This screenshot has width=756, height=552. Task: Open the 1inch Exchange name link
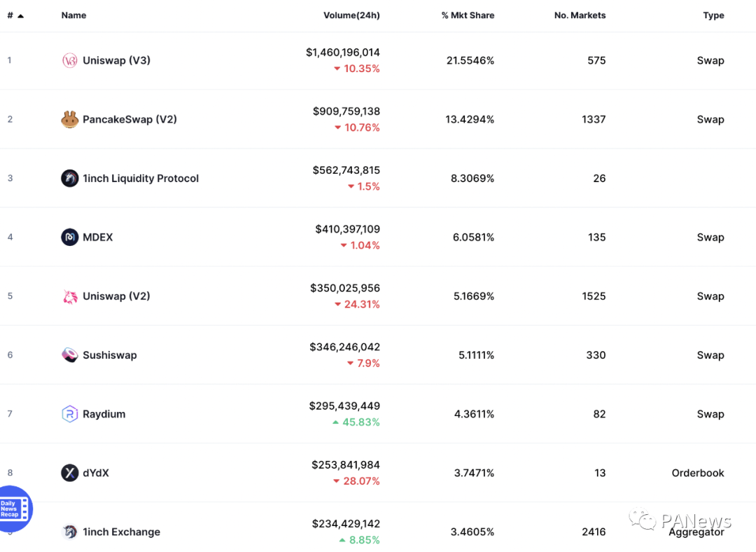pyautogui.click(x=121, y=532)
